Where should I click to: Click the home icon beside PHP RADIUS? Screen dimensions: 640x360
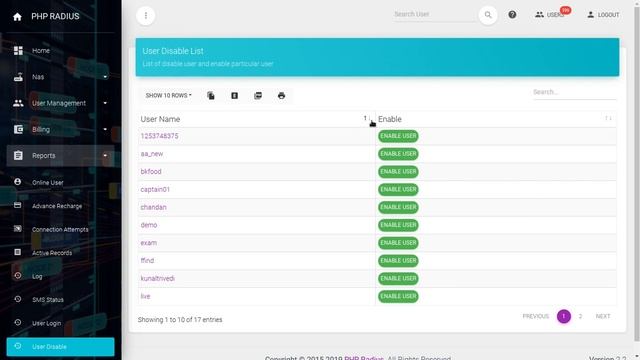point(17,17)
